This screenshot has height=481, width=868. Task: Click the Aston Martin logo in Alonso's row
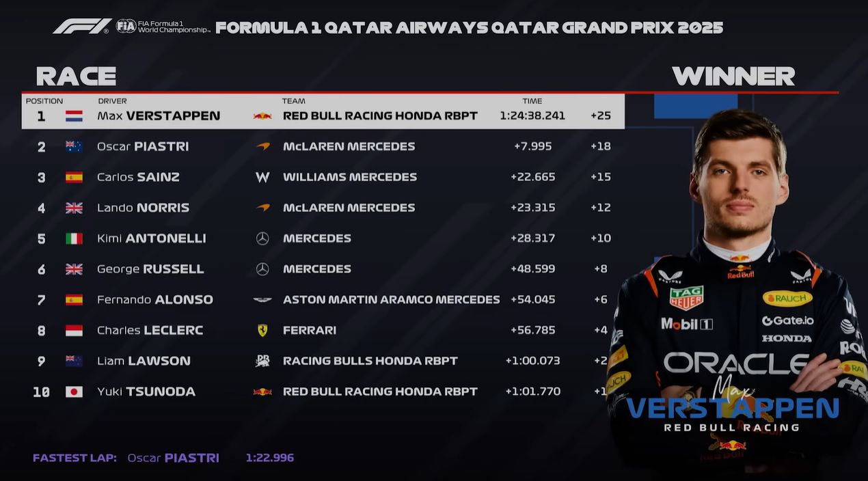coord(262,300)
